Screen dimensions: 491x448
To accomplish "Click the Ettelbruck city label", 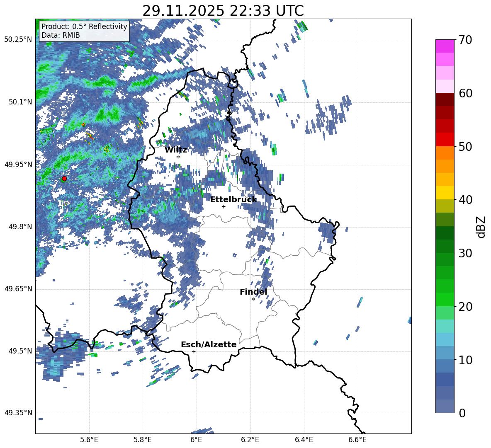I will 233,200.
